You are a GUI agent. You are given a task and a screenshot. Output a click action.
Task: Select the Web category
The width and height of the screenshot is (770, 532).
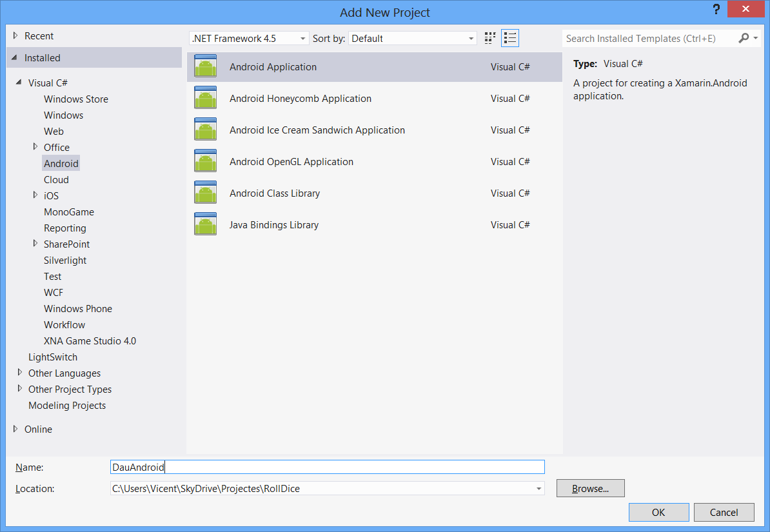point(54,131)
